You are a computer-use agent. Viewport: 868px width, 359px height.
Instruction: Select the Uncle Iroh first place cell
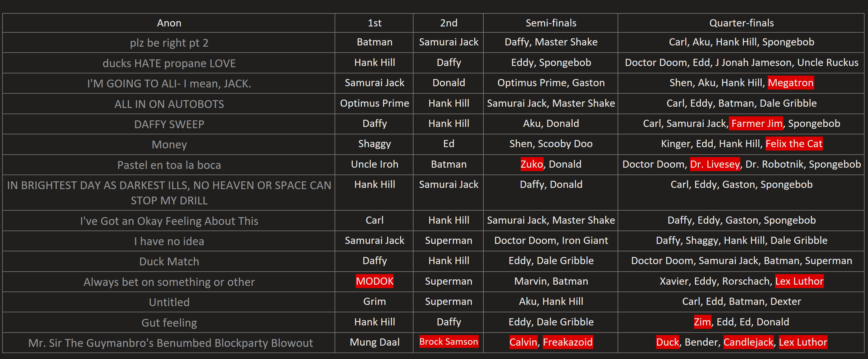click(x=374, y=164)
